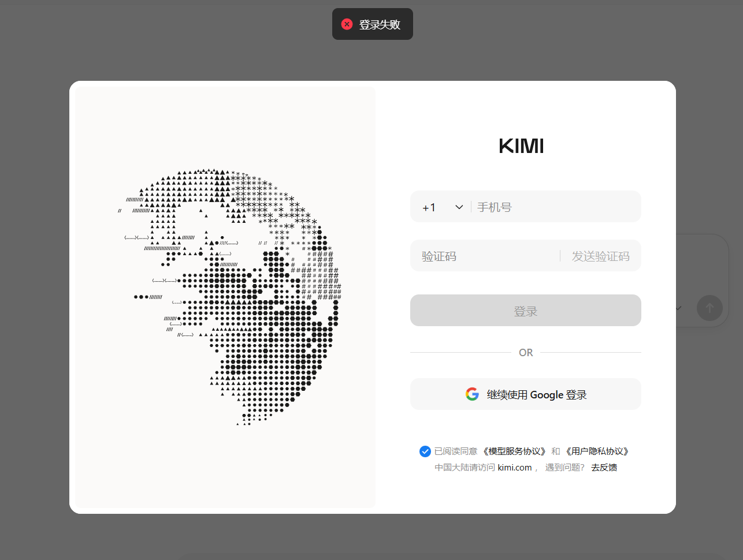Open the 去反馈 feedback link
Image resolution: width=743 pixels, height=560 pixels.
[x=604, y=468]
